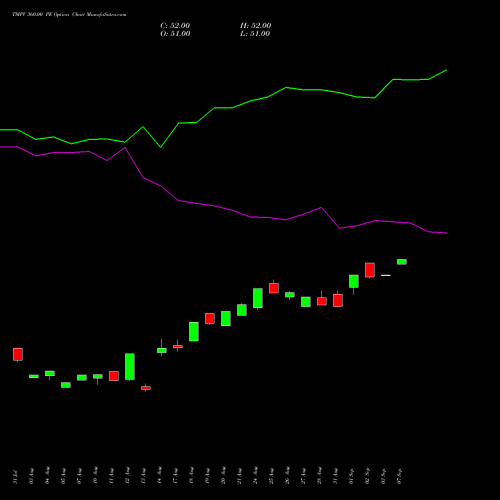The width and height of the screenshot is (500, 500).
Task: Click the first red candle above 31 Jul
Action: (x=18, y=354)
